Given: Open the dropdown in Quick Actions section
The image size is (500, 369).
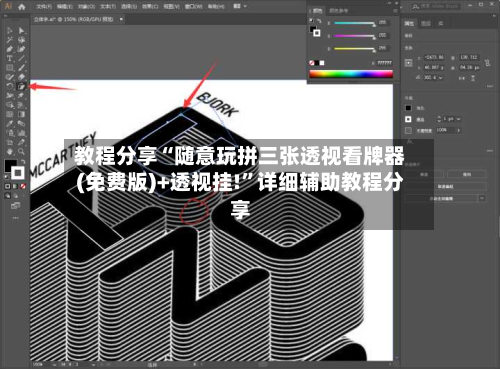Looking at the screenshot, I should [x=482, y=198].
